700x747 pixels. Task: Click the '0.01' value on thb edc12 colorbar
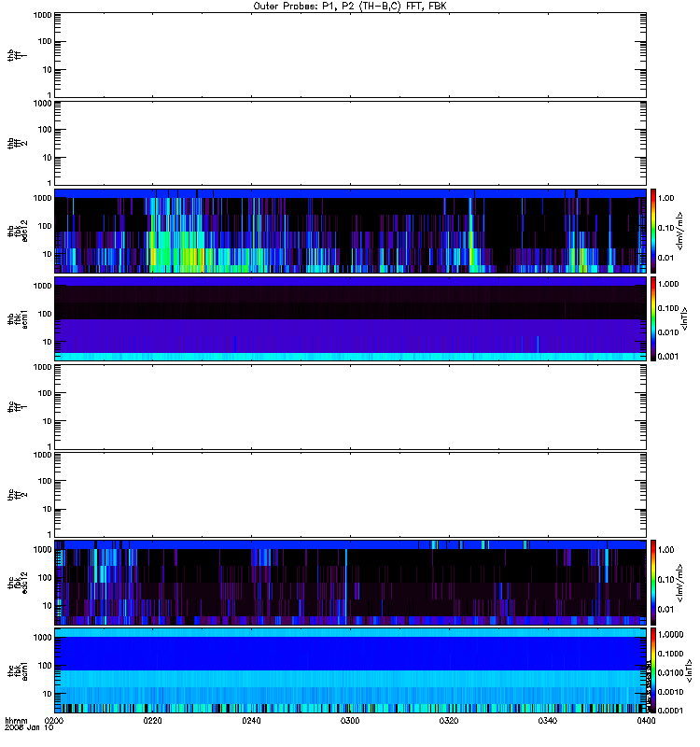tap(666, 258)
